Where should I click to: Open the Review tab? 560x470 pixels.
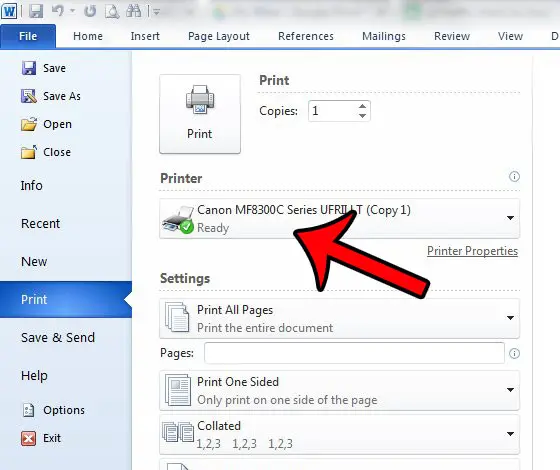[452, 36]
